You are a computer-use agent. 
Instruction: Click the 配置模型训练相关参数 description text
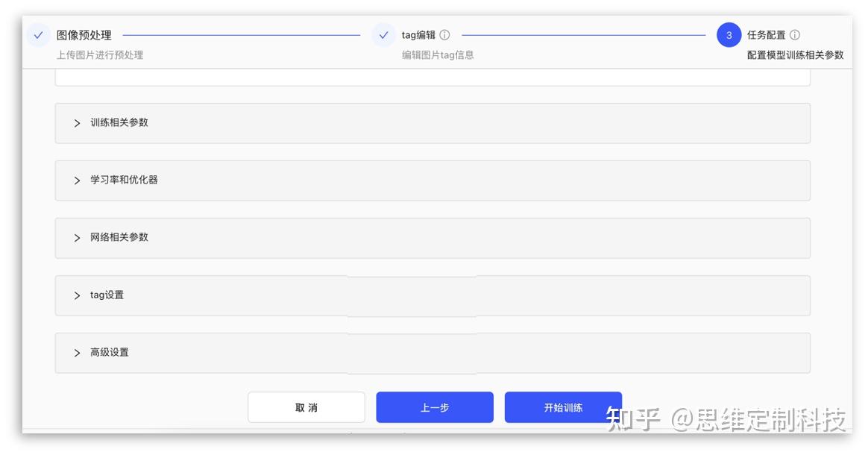pyautogui.click(x=796, y=54)
